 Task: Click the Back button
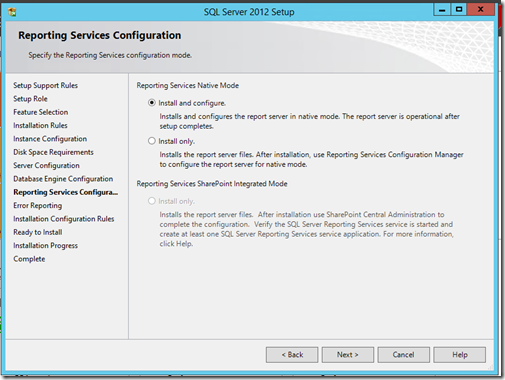tap(292, 355)
